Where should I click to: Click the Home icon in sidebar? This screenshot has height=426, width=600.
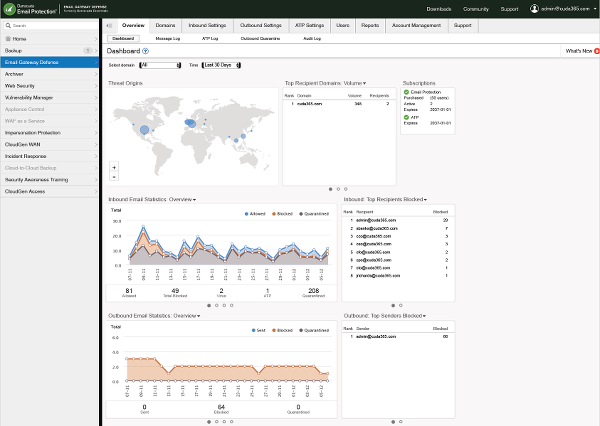8,39
